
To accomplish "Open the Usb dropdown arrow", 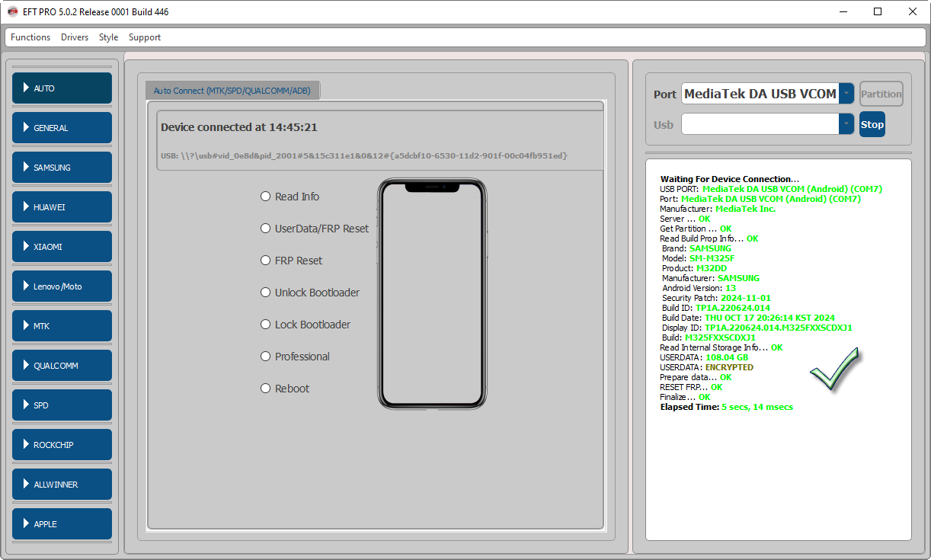I will pyautogui.click(x=846, y=124).
